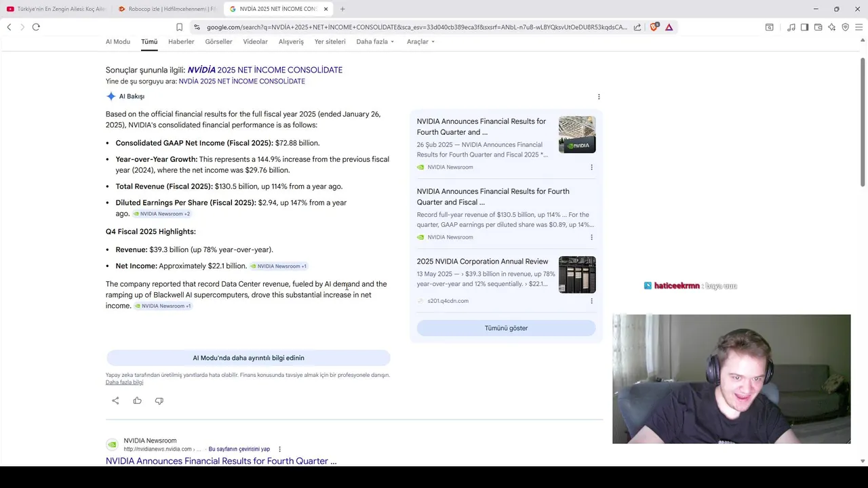Open site settings icon beside the URL
Screen dimensions: 868x488
197,27
